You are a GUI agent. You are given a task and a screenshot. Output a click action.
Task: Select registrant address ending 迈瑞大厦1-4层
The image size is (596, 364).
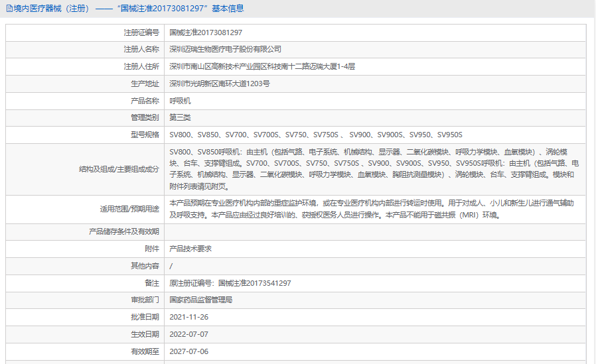click(x=262, y=66)
